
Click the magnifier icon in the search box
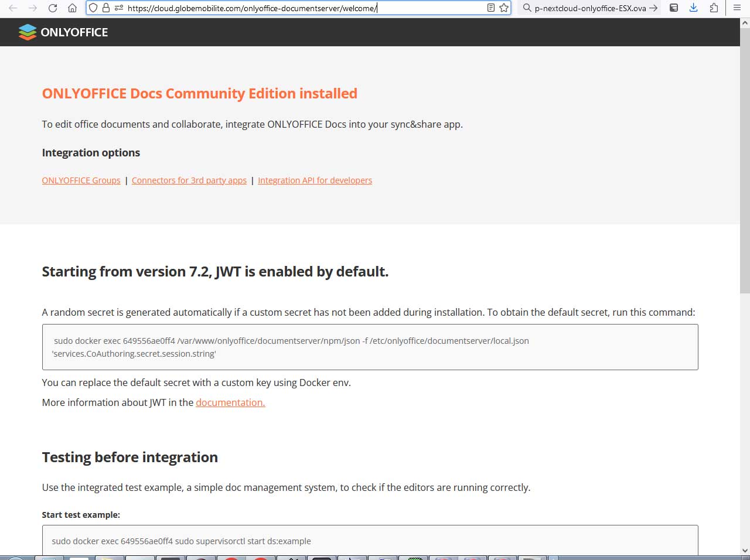[x=527, y=8]
